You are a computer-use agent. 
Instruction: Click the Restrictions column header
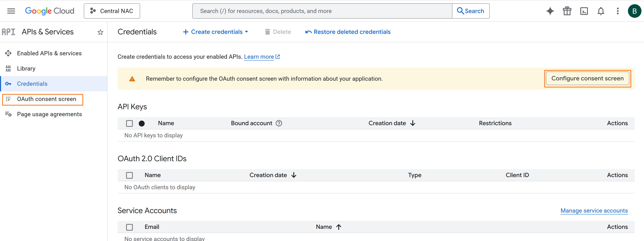pos(495,123)
